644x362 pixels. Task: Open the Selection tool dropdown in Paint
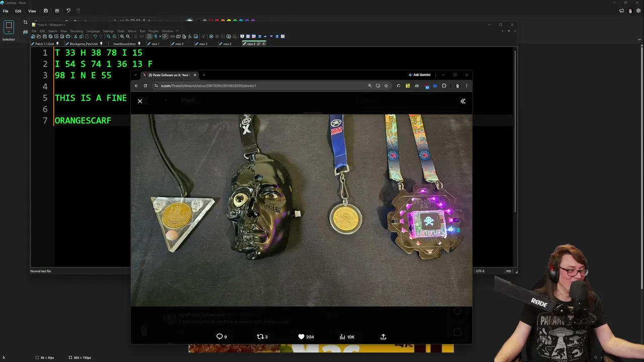(9, 31)
